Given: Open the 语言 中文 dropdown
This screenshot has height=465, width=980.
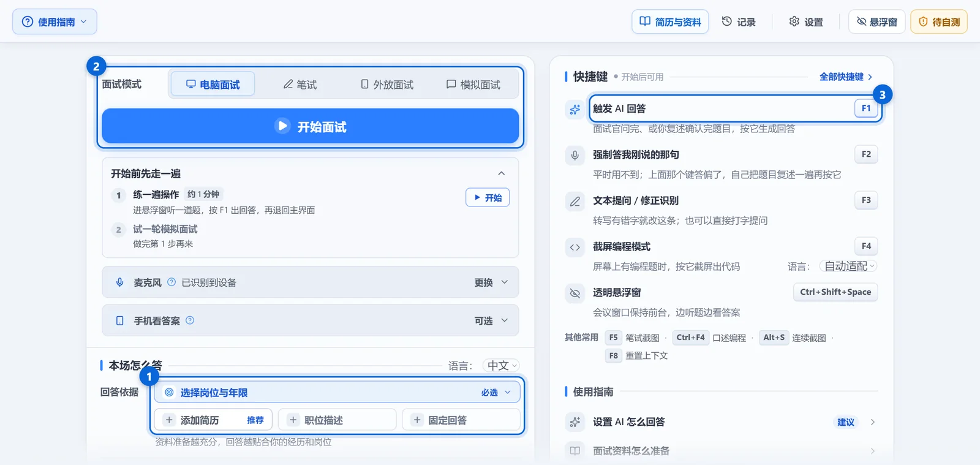Looking at the screenshot, I should pyautogui.click(x=502, y=366).
